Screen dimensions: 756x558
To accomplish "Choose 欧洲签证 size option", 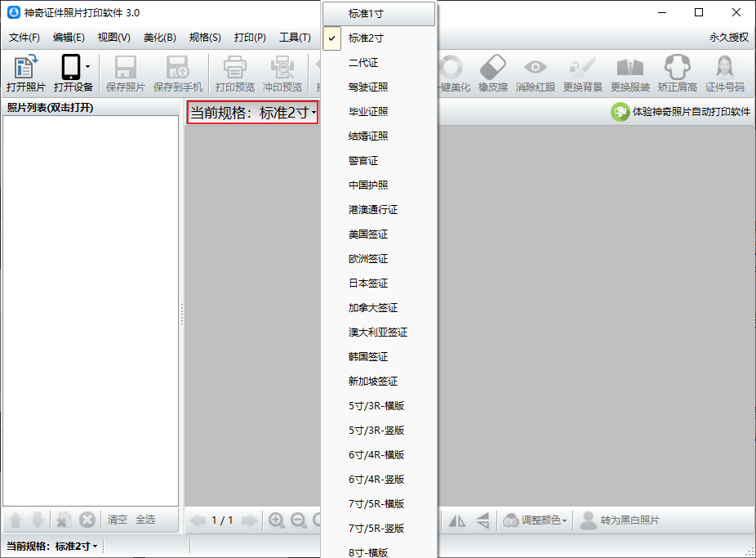I will (379, 259).
